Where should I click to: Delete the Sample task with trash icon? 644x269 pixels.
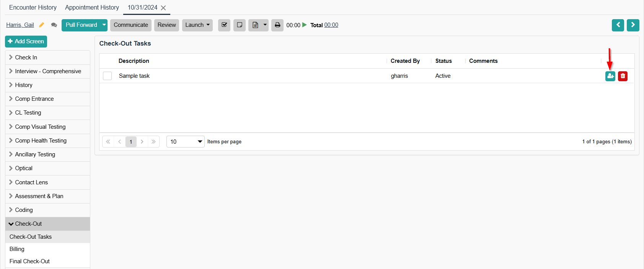[x=623, y=76]
